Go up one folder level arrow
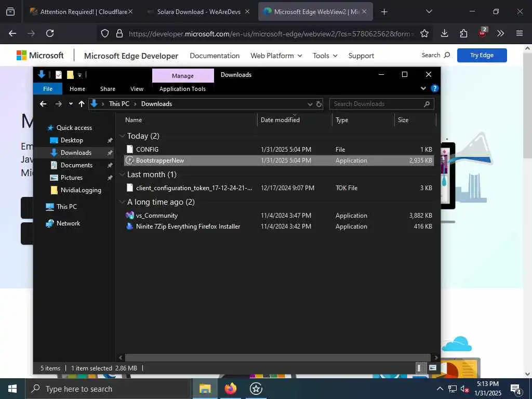Viewport: 532px width, 399px height. click(x=82, y=104)
